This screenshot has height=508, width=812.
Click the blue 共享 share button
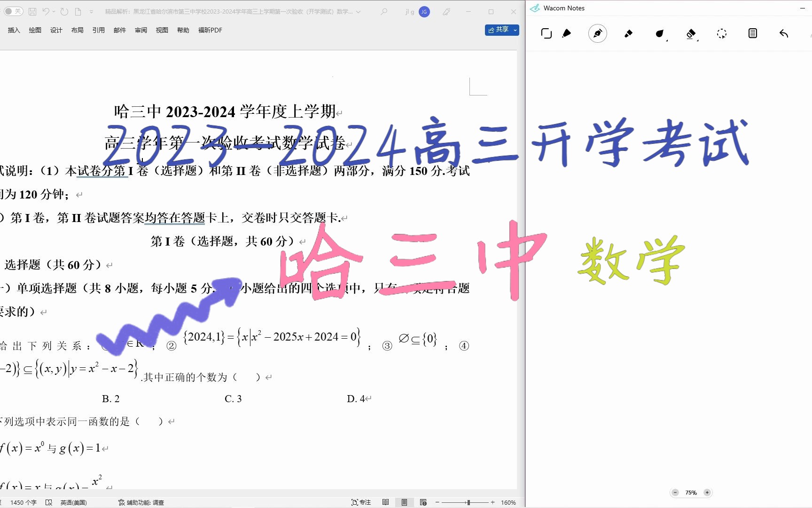(x=498, y=30)
